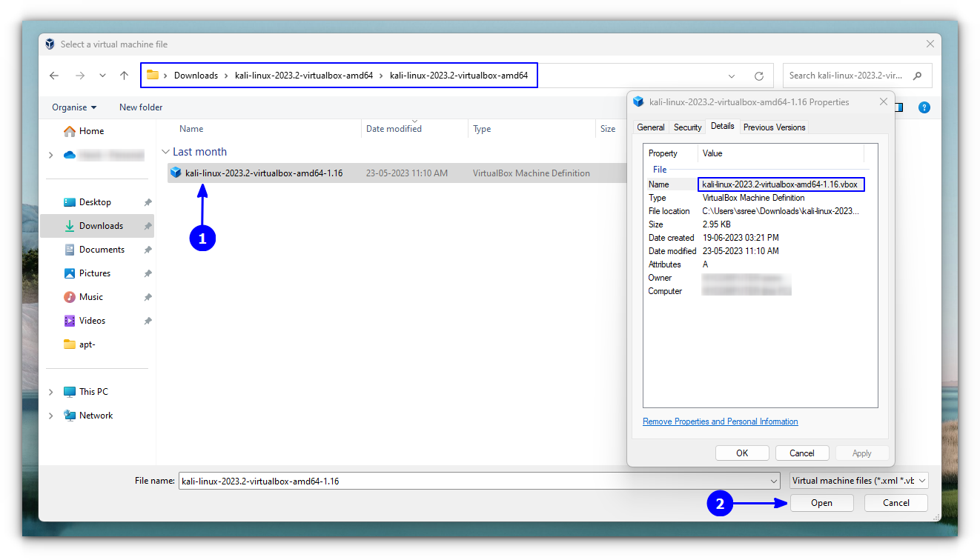Unpin Pictures using its pin icon
The width and height of the screenshot is (980, 560).
(148, 273)
